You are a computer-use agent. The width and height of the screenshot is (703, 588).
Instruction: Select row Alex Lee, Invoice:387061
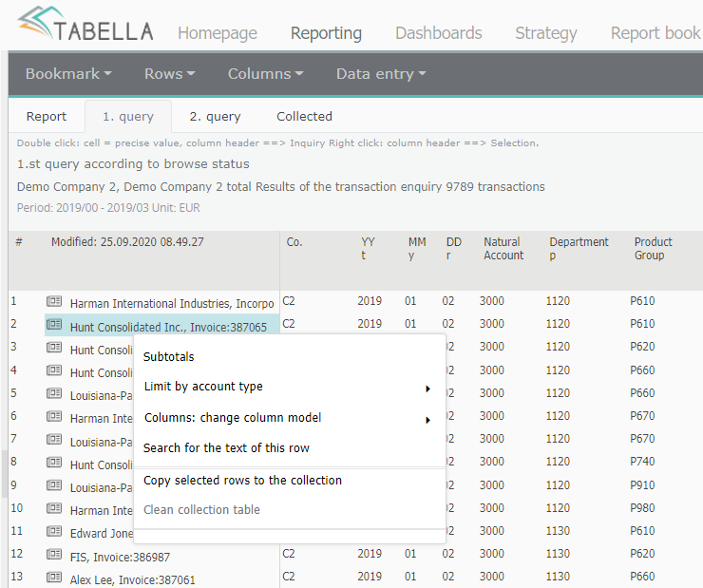[133, 580]
